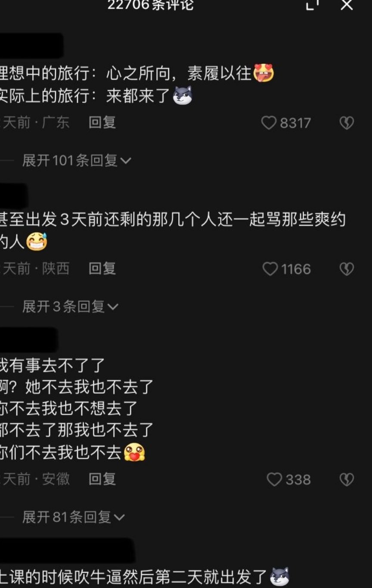Reply to the Anhui comment (回复)
Image resolution: width=372 pixels, height=588 pixels.
102,479
